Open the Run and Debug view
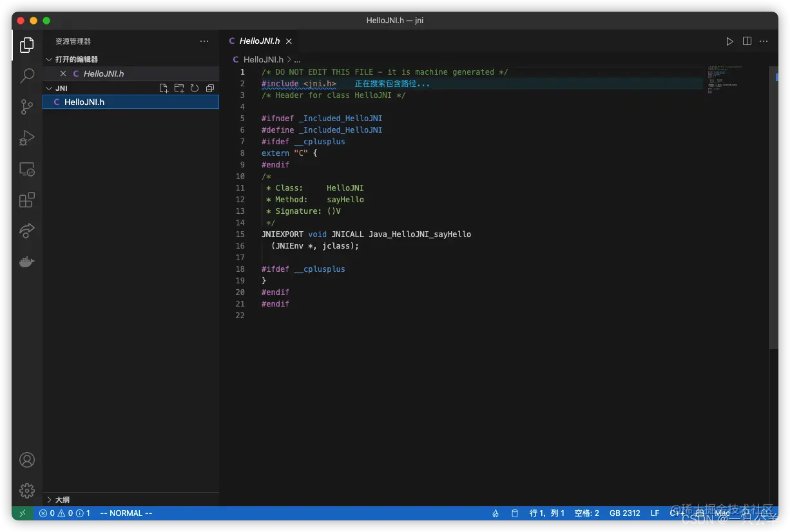The image size is (790, 532). click(x=27, y=138)
